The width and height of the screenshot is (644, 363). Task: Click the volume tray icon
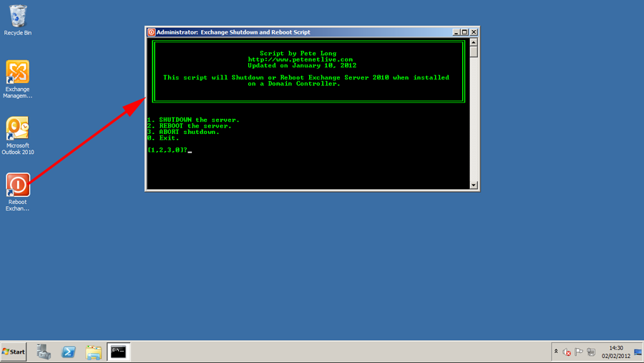(x=567, y=352)
